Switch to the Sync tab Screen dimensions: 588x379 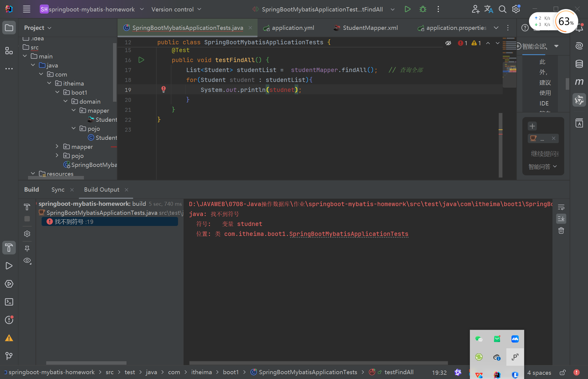(x=58, y=190)
